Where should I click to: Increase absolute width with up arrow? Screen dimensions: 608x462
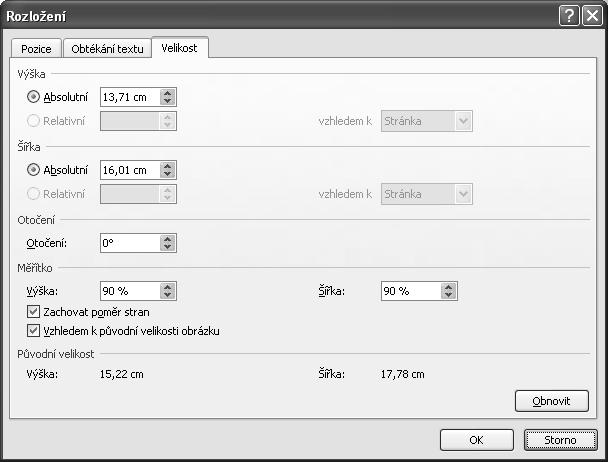(x=168, y=166)
